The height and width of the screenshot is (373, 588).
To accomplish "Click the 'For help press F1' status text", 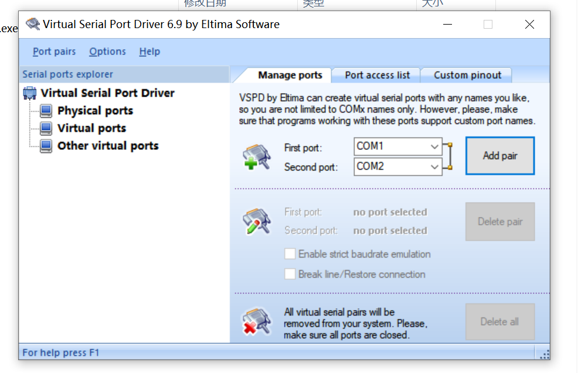I will 61,353.
